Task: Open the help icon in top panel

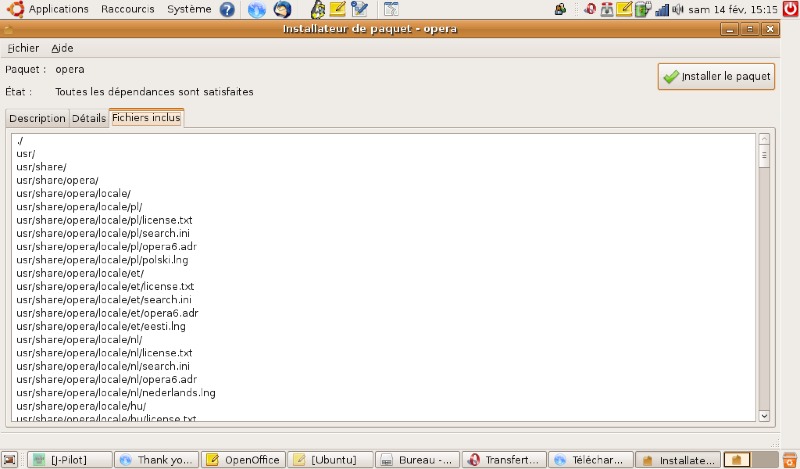Action: point(227,10)
